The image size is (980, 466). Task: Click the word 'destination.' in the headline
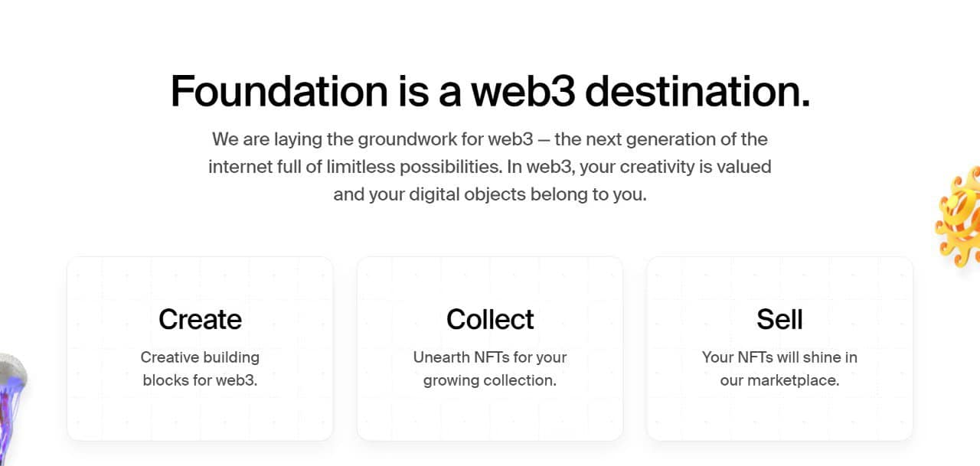[x=697, y=91]
